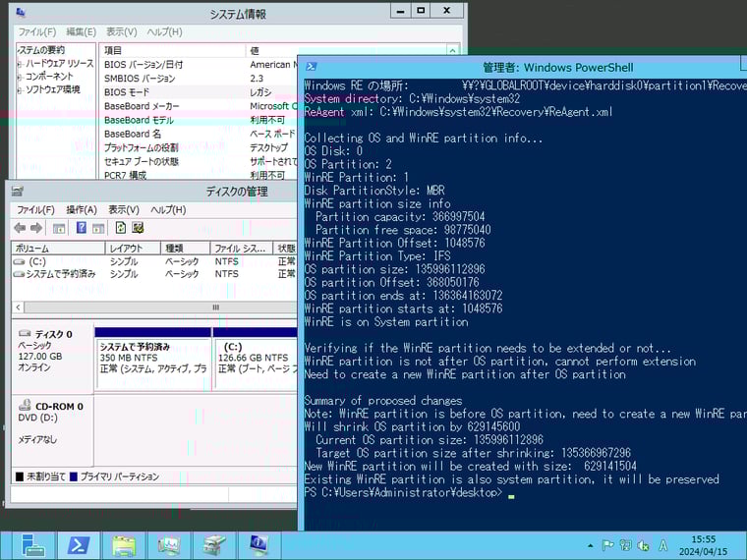Open the disk settings checkmark toolbar icon
This screenshot has width=747, height=560.
coord(138,228)
